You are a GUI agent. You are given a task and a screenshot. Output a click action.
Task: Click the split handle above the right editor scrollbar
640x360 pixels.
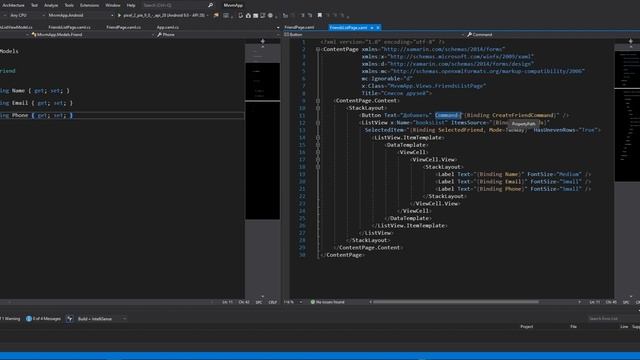tap(631, 41)
